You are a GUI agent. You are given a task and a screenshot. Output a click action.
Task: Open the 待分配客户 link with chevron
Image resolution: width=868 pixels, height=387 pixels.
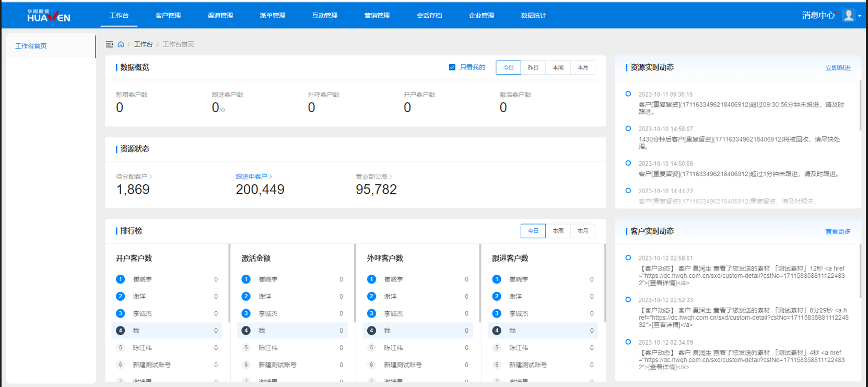click(134, 177)
